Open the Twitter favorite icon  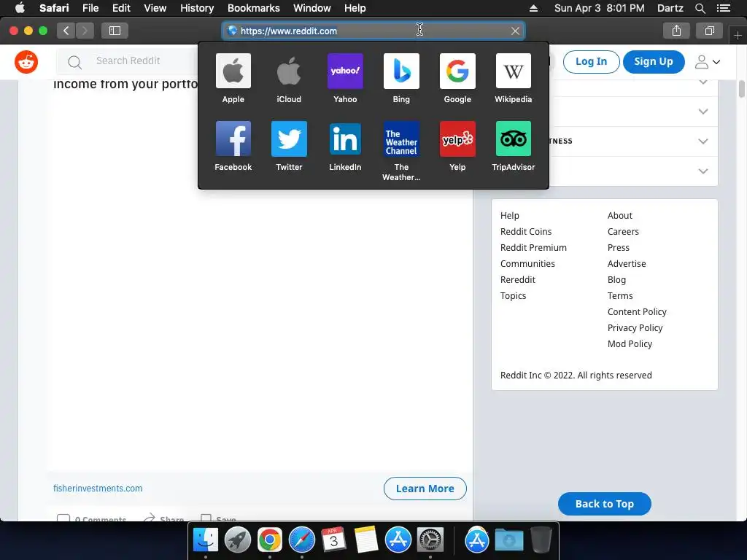(x=289, y=139)
